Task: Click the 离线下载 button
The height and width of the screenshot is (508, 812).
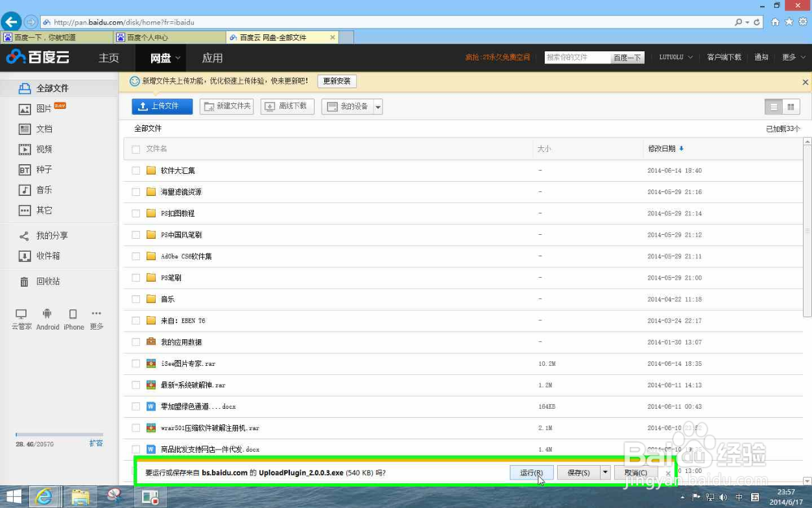Action: tap(287, 106)
